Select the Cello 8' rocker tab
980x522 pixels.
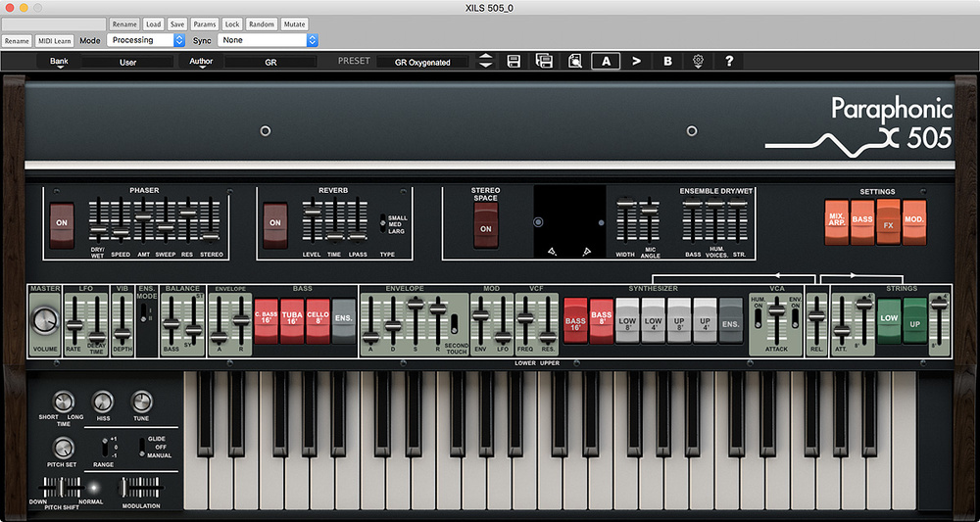tap(318, 320)
